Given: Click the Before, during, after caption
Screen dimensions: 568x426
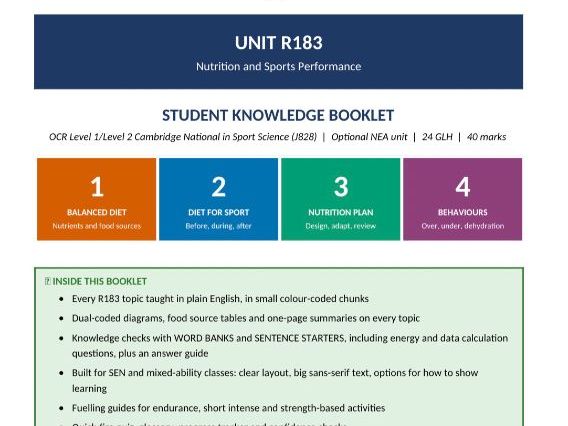Looking at the screenshot, I should pos(218,226).
